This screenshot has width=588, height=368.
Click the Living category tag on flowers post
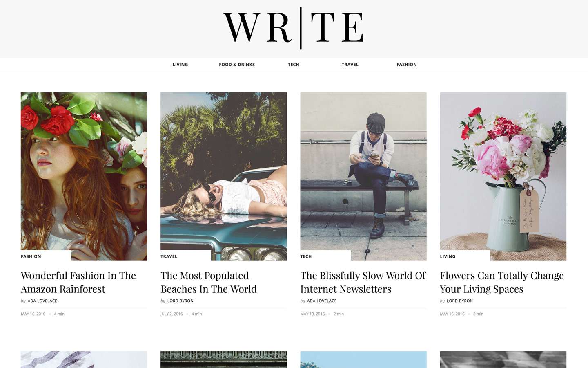pyautogui.click(x=448, y=256)
